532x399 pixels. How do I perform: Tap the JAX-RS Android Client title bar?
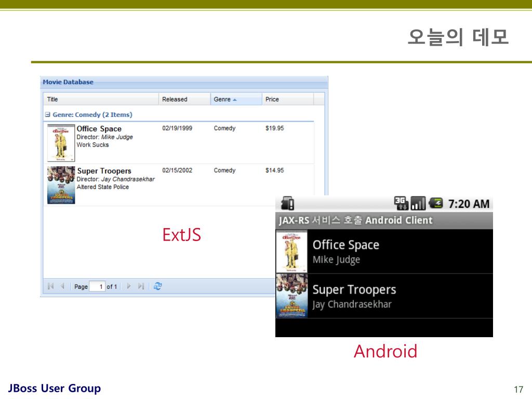[x=384, y=220]
